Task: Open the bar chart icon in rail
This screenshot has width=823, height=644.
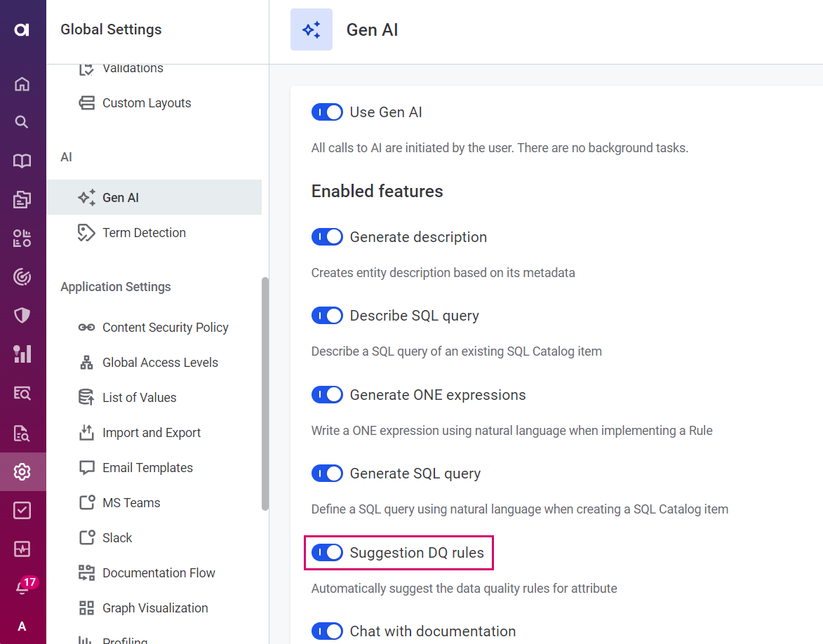Action: pos(22,354)
